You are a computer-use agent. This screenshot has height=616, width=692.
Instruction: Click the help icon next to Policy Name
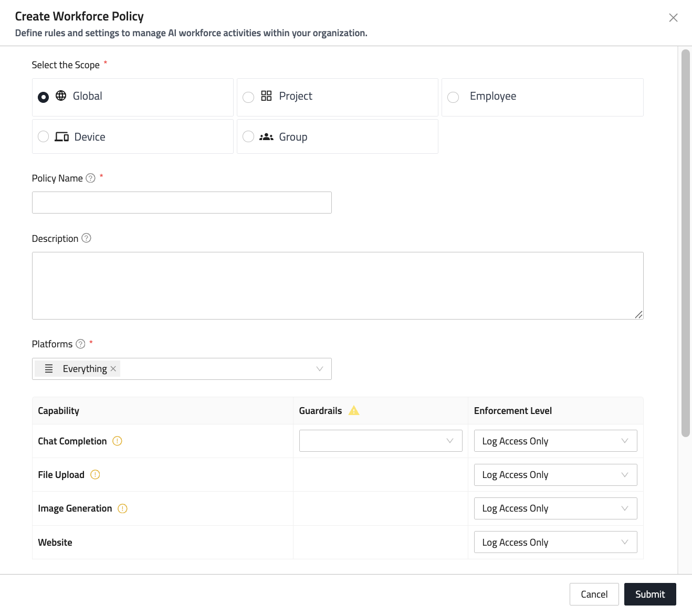(x=90, y=178)
